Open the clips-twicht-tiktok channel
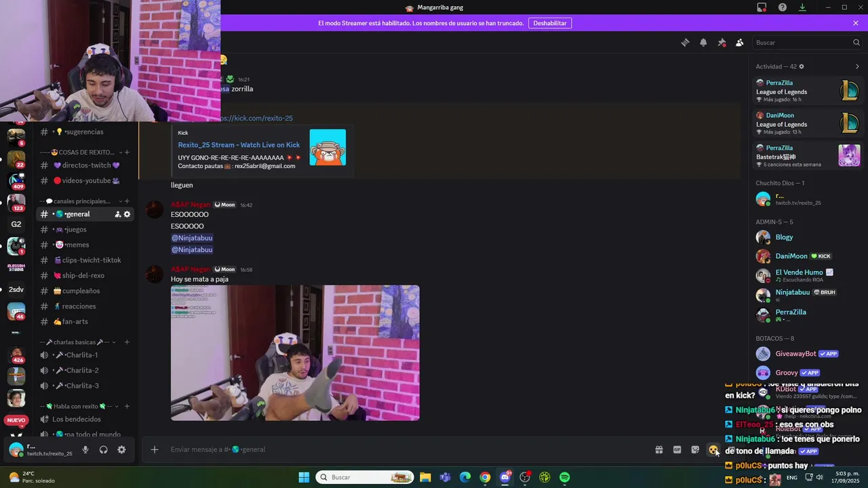The width and height of the screenshot is (868, 488). [86, 260]
